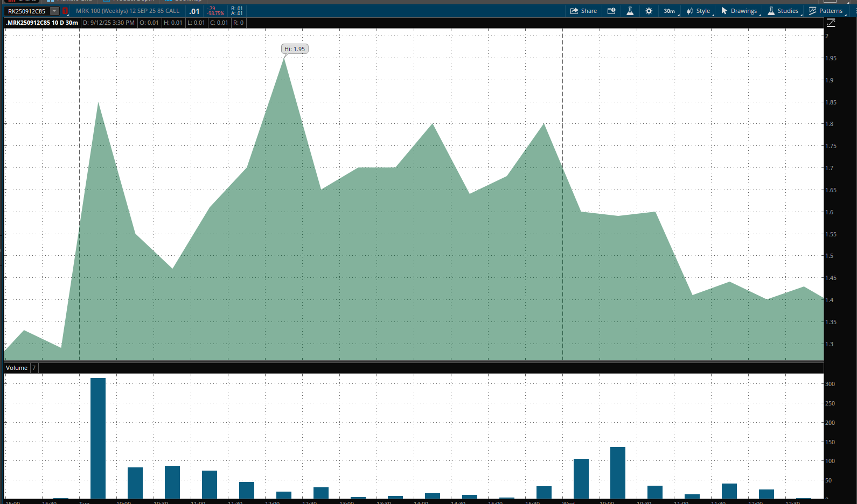857x504 pixels.
Task: Click the Share button
Action: [583, 11]
